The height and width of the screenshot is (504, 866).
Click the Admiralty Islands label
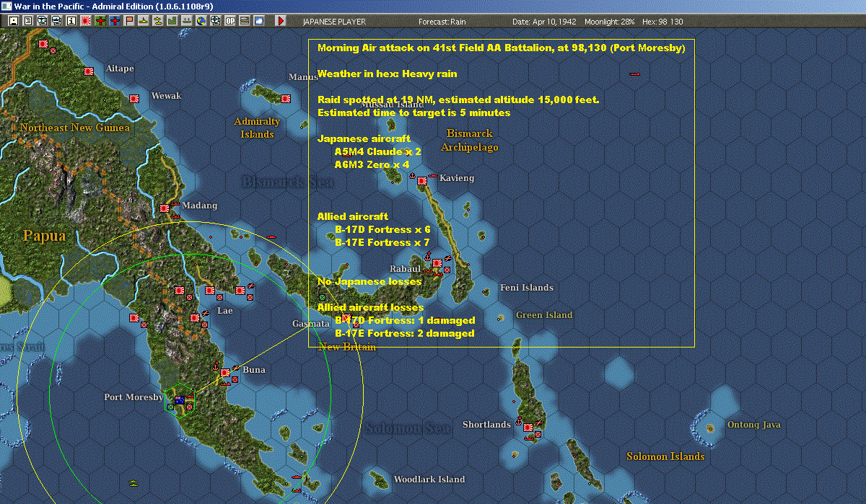tap(258, 128)
